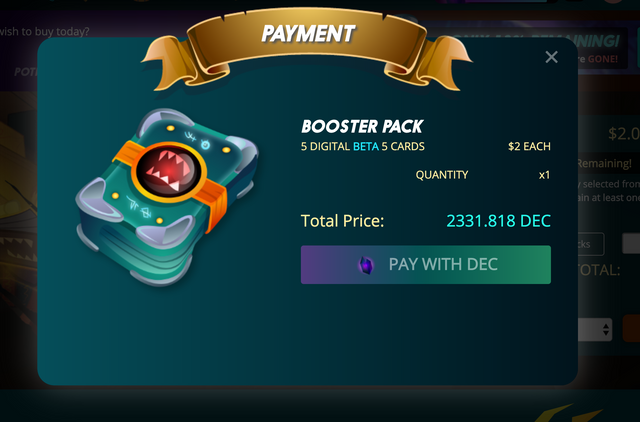The width and height of the screenshot is (640, 422).
Task: Click the red GONE! banner text
Action: tap(602, 59)
